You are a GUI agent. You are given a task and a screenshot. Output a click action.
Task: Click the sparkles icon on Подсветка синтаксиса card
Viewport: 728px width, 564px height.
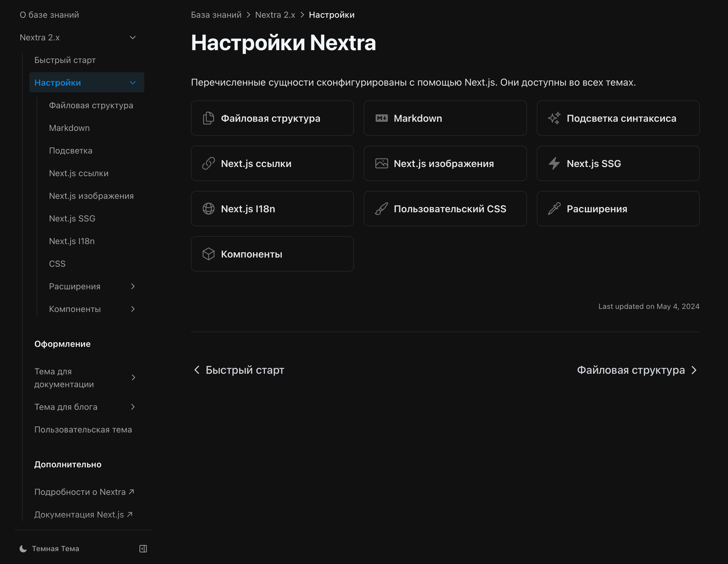[x=554, y=118]
